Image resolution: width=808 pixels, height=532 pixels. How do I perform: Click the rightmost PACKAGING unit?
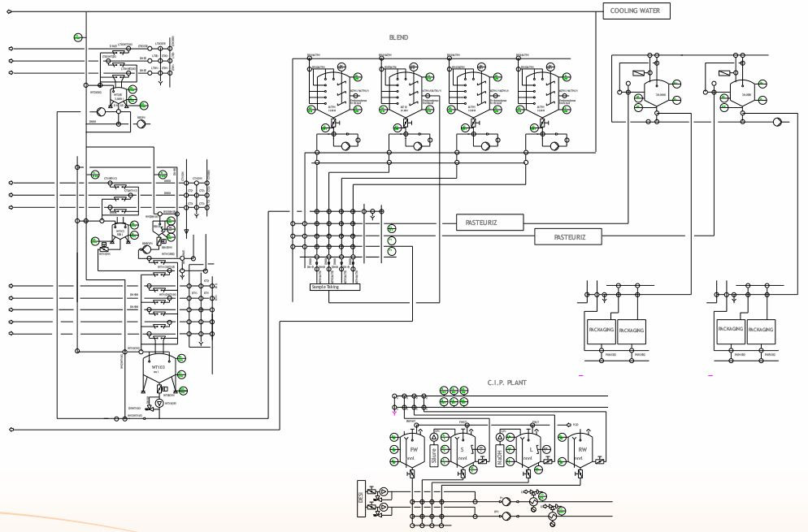tap(761, 329)
